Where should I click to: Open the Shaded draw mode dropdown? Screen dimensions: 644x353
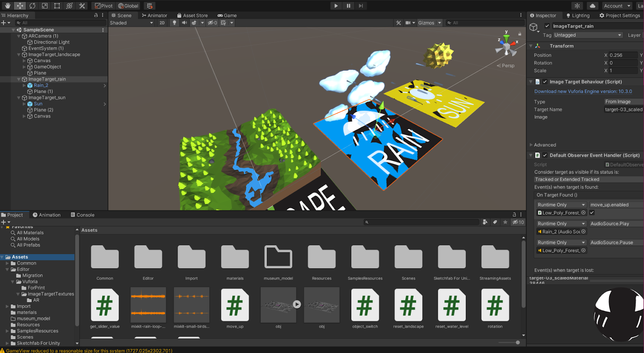(x=132, y=23)
